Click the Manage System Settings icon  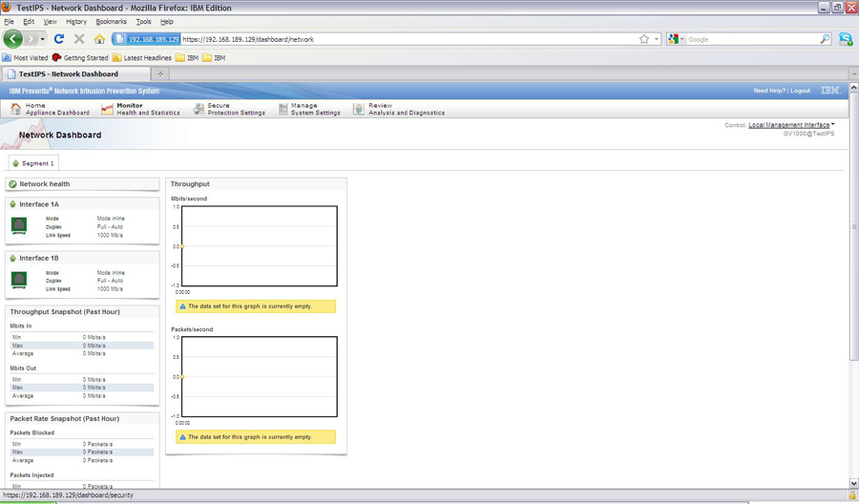click(283, 109)
